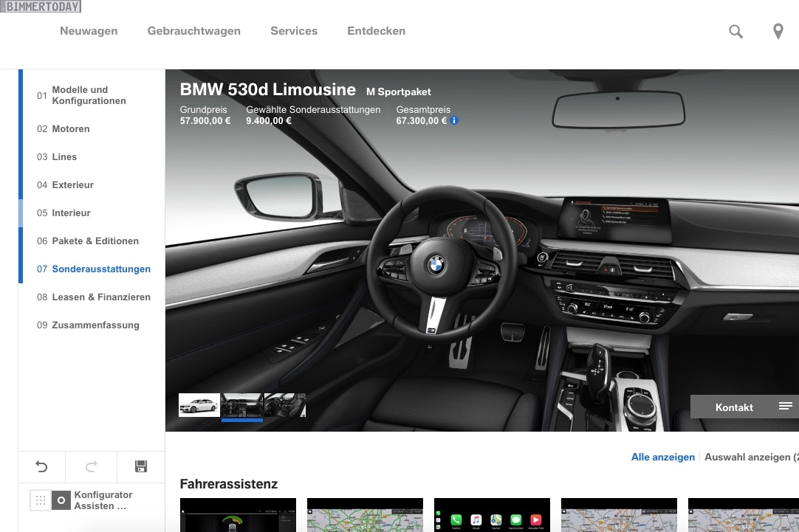Select step 04 Exterieur in sidebar

[72, 185]
